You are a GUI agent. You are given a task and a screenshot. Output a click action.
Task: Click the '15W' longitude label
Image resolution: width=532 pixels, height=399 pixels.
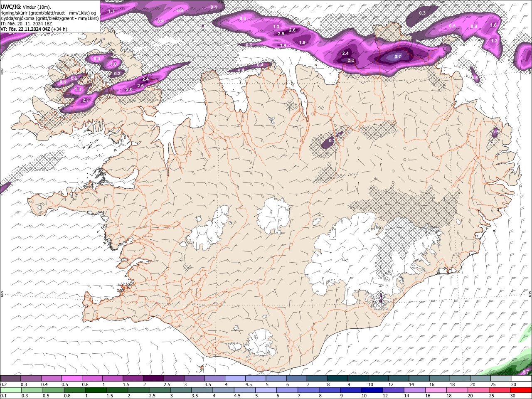441,2
